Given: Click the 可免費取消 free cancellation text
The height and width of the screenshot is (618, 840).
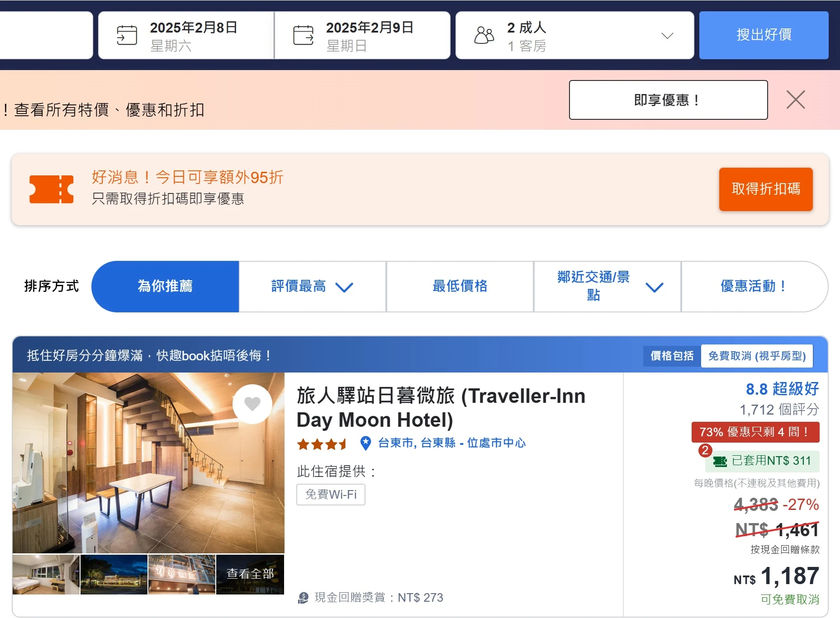Looking at the screenshot, I should 790,599.
